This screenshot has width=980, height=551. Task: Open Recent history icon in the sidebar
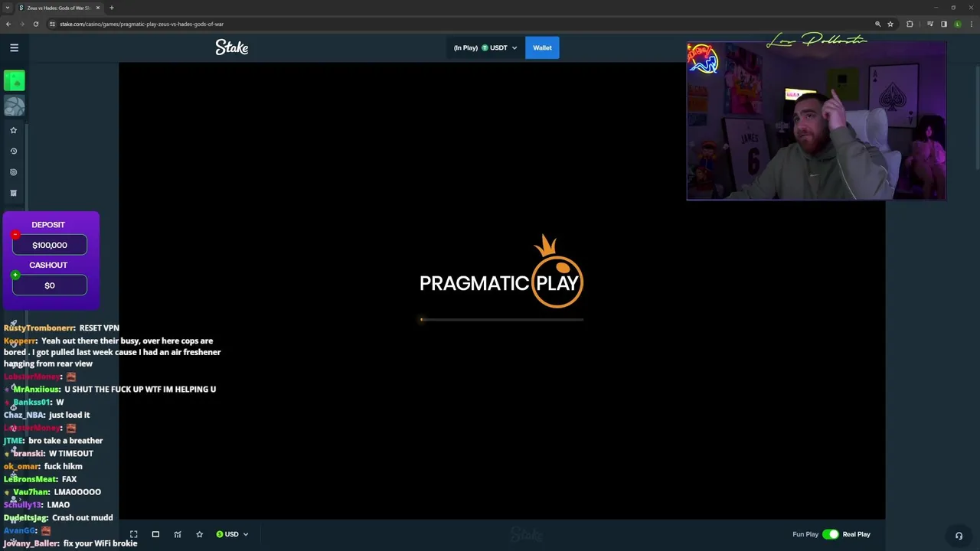[x=13, y=151]
